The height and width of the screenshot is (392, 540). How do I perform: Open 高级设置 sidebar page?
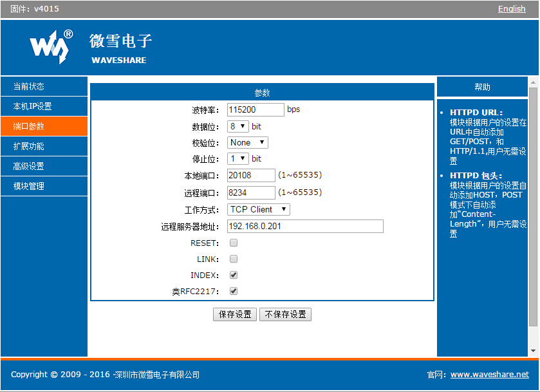tap(44, 167)
